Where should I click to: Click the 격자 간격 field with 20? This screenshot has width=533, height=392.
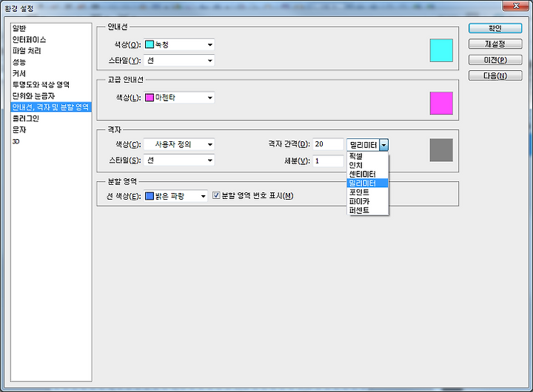coord(329,144)
